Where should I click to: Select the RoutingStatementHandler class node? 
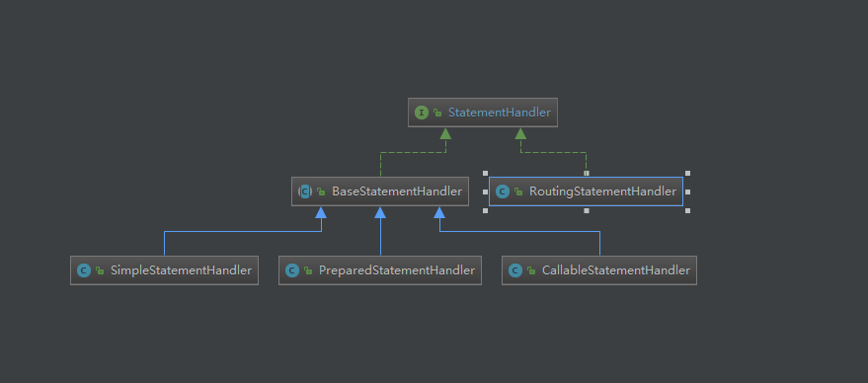587,191
